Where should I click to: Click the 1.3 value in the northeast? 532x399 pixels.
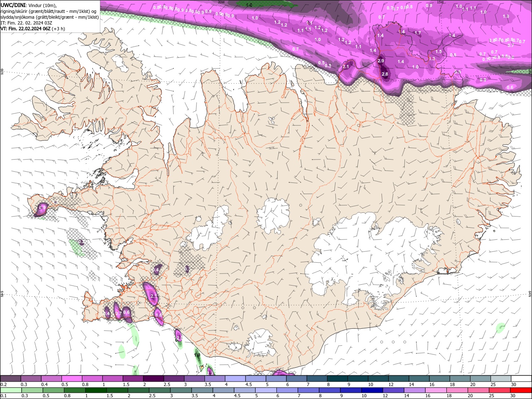point(432,59)
